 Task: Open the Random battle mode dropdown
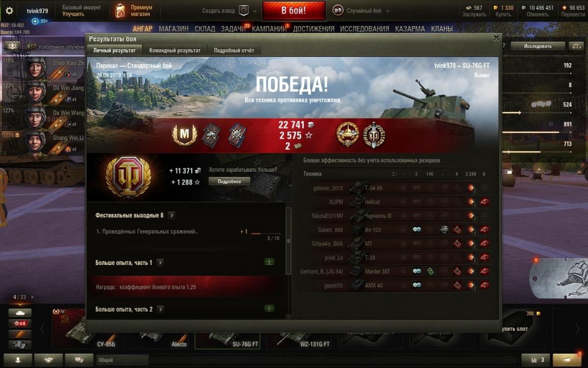click(x=361, y=11)
